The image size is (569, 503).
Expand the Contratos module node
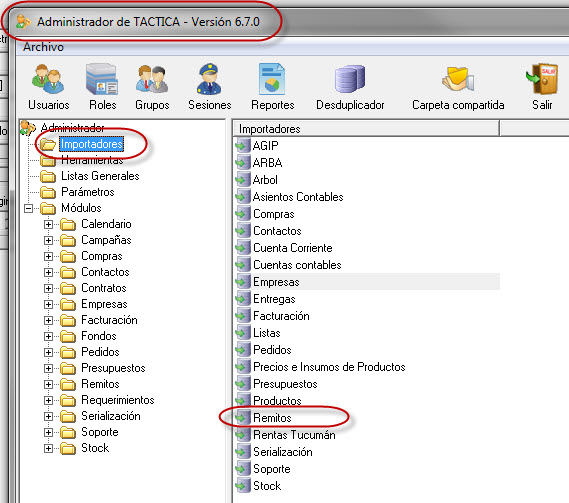tap(48, 288)
